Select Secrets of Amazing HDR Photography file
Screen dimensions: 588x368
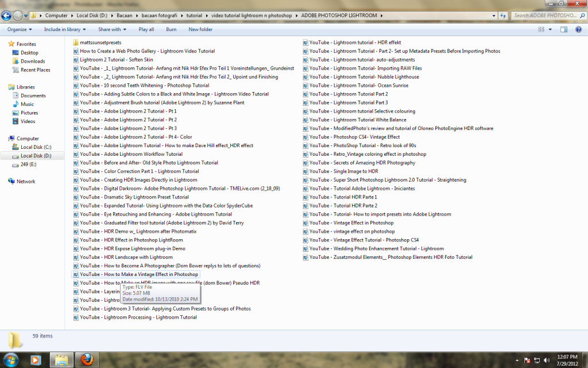point(359,163)
